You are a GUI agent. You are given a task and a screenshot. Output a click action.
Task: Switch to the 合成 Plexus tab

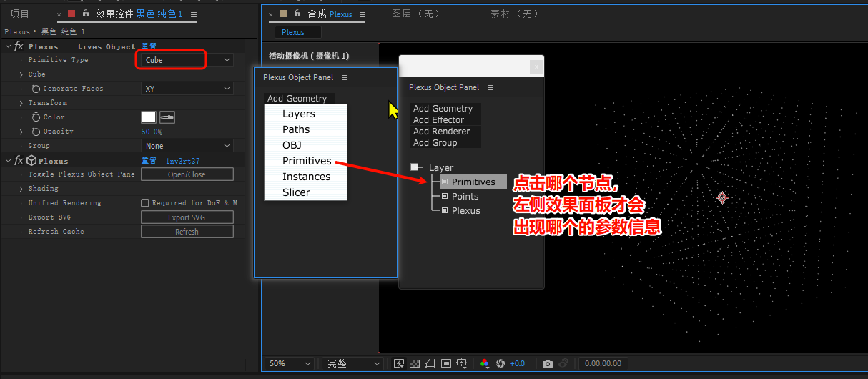[x=330, y=14]
